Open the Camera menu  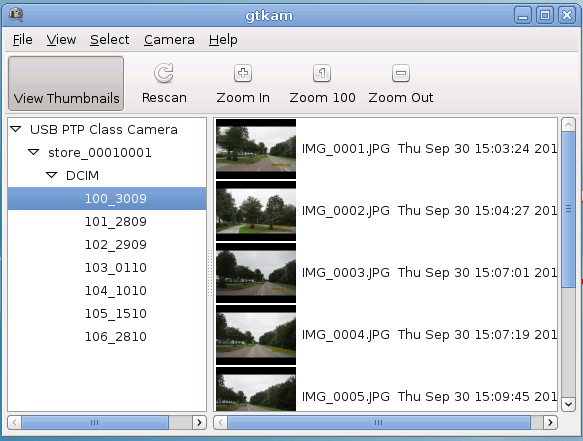[x=169, y=39]
